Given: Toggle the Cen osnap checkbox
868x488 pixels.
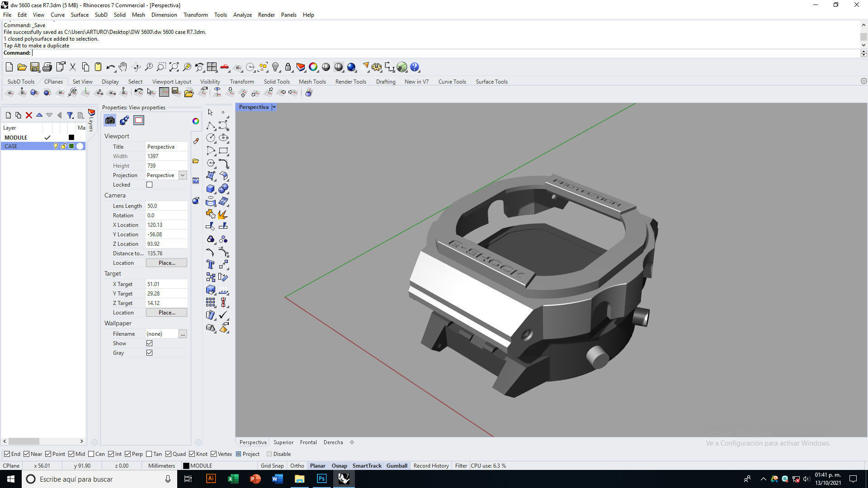Looking at the screenshot, I should pos(91,454).
